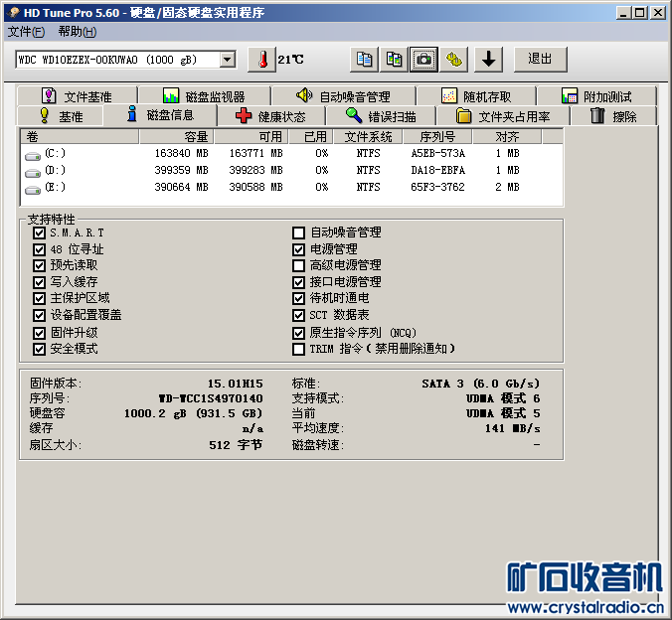Click the 卷 column header
The width and height of the screenshot is (672, 620).
pos(80,137)
